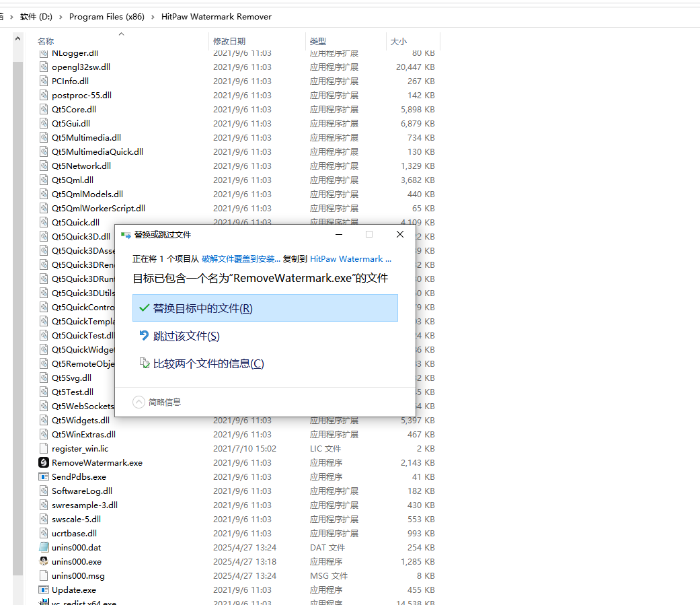Viewport: 700px width, 605px height.
Task: Select file name Qt5Quick3D.dll
Action: [x=81, y=237]
